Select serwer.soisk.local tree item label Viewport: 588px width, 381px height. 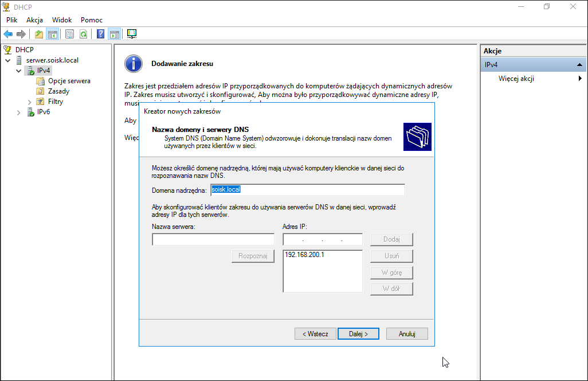coord(52,60)
